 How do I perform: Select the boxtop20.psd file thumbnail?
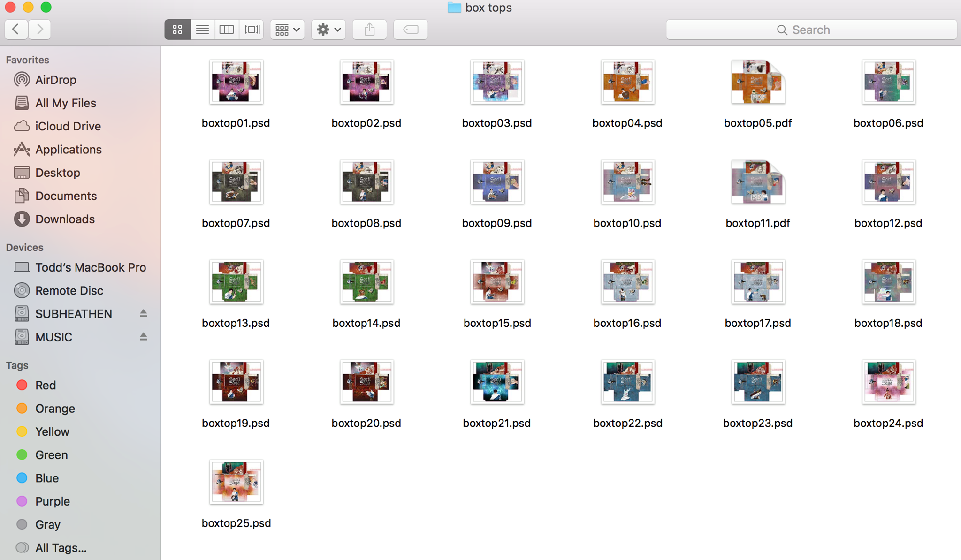(366, 381)
